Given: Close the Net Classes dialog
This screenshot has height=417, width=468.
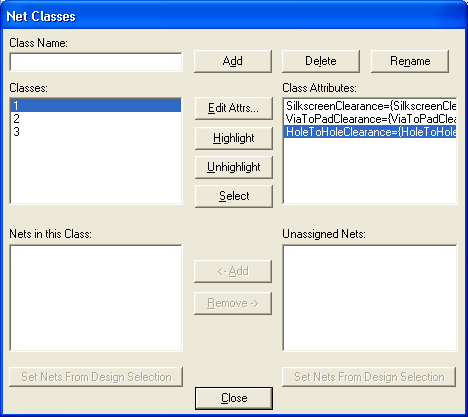Looking at the screenshot, I should click(234, 398).
